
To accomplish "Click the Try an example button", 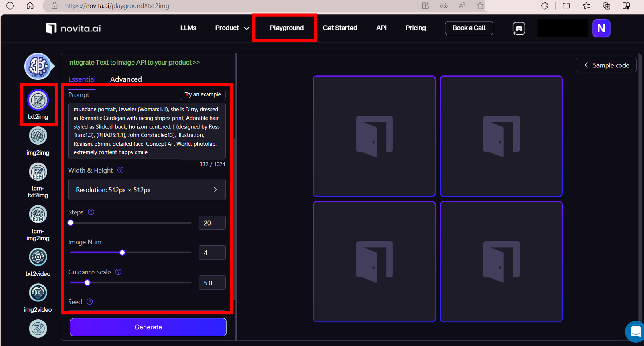I will 203,94.
